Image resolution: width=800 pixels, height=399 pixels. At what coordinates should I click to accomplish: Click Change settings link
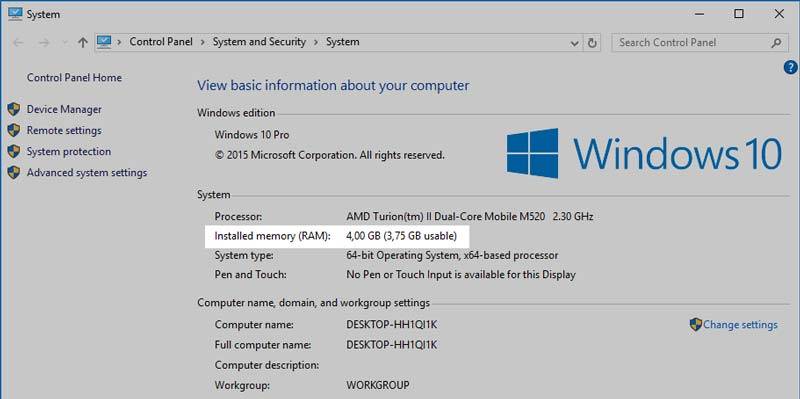740,325
